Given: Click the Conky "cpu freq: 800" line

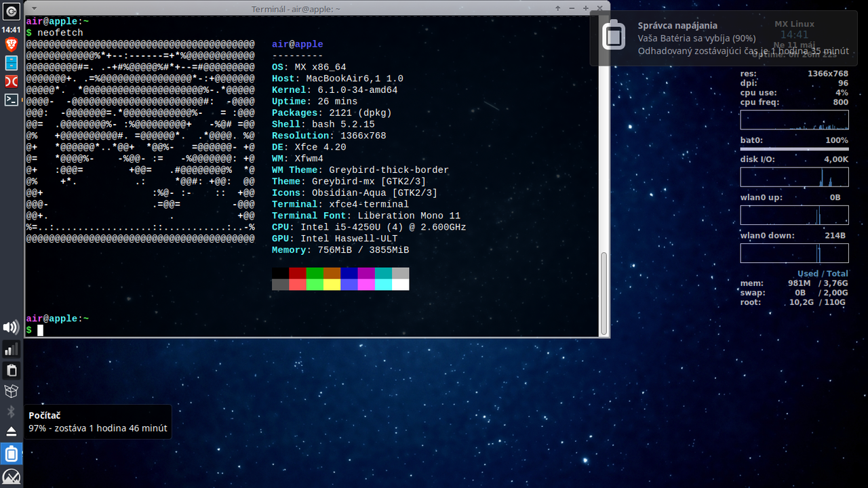Looking at the screenshot, I should click(x=794, y=102).
